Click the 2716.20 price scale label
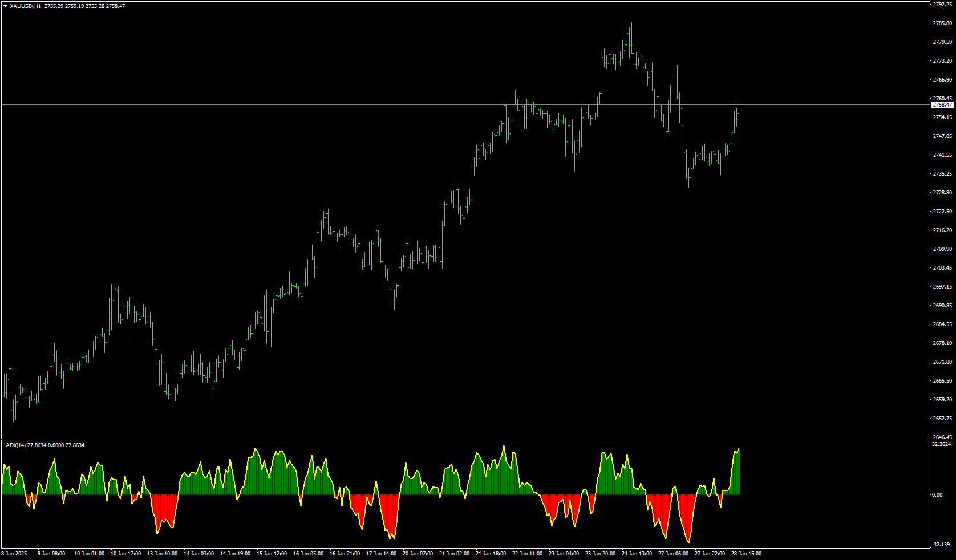Image resolution: width=956 pixels, height=560 pixels. point(942,230)
